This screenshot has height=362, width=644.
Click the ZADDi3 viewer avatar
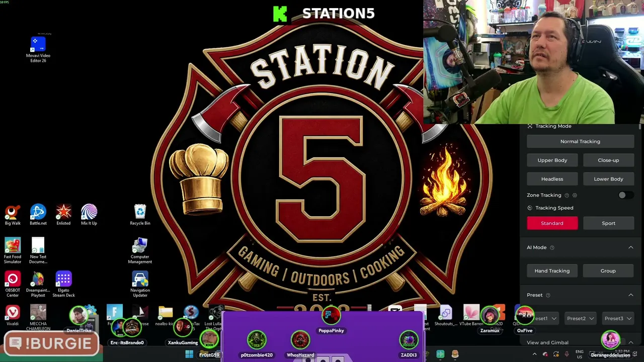[409, 340]
